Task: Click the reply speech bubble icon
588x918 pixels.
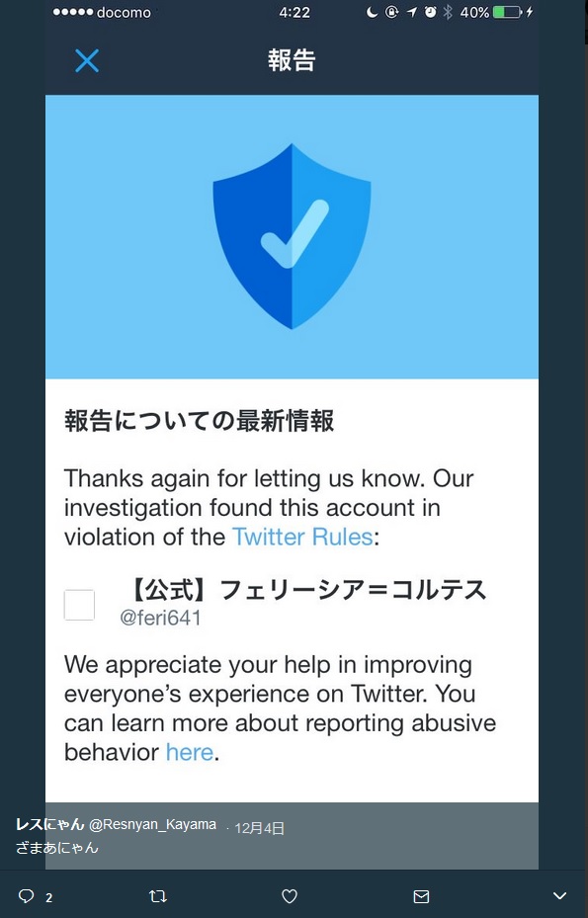Action: click(27, 895)
